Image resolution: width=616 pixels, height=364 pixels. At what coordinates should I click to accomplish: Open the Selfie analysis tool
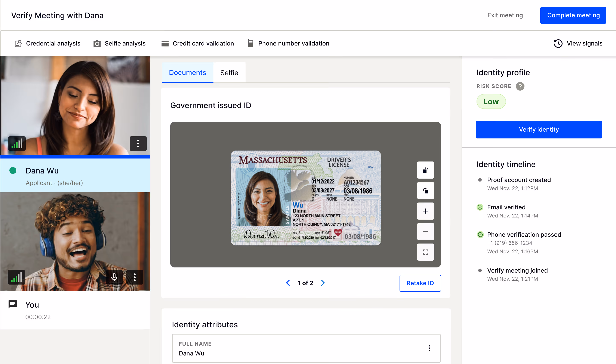[x=120, y=43]
